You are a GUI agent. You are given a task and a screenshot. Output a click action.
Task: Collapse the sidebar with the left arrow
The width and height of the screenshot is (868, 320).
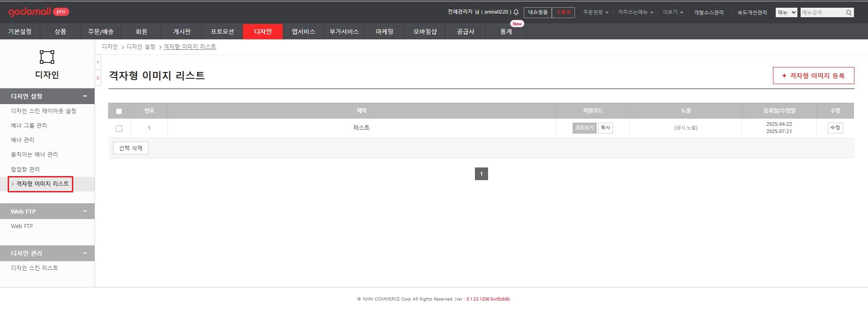pyautogui.click(x=98, y=62)
